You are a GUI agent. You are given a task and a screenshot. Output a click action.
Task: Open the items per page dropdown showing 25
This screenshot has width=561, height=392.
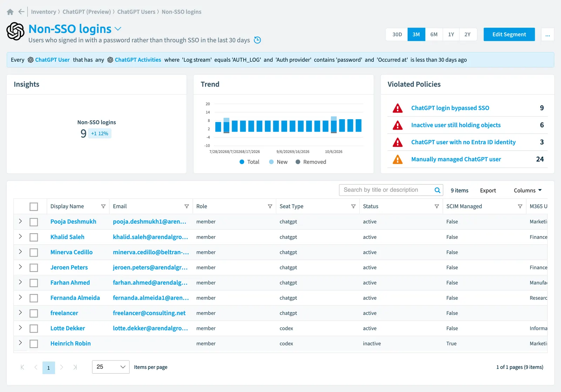[111, 367]
